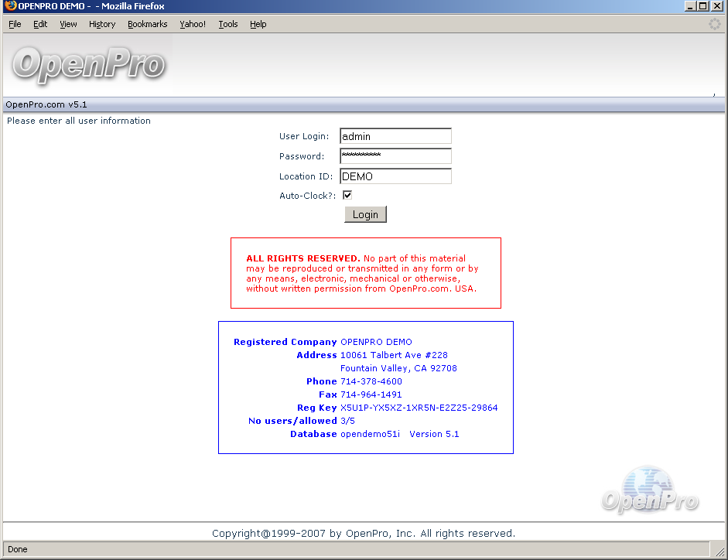Viewport: 728px width, 560px height.
Task: Focus the User Login input field
Action: click(395, 136)
